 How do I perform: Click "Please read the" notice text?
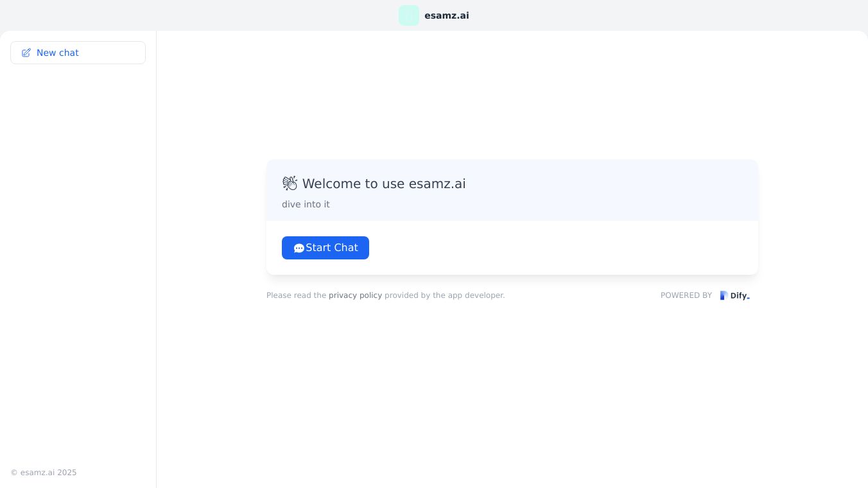(x=297, y=295)
